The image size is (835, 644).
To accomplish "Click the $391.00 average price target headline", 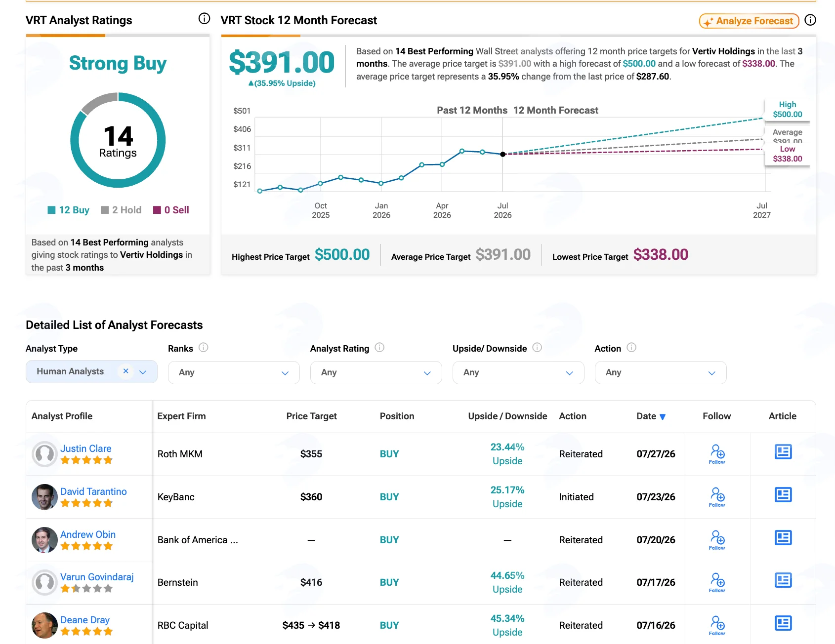I will pos(282,62).
